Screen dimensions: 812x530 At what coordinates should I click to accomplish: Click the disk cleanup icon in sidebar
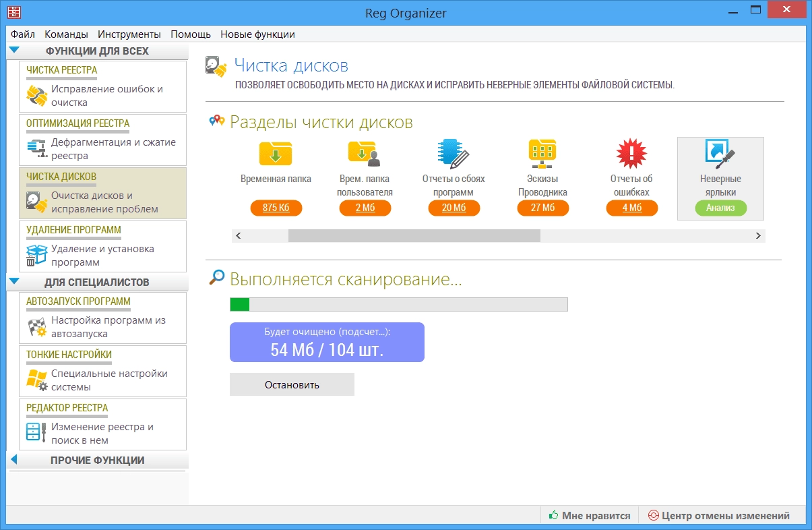[x=36, y=202]
